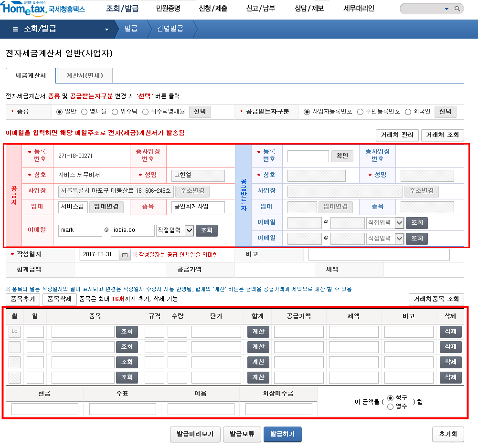This screenshot has height=448, width=478.
Task: Click 외상미수금 amount input field
Action: (278, 409)
